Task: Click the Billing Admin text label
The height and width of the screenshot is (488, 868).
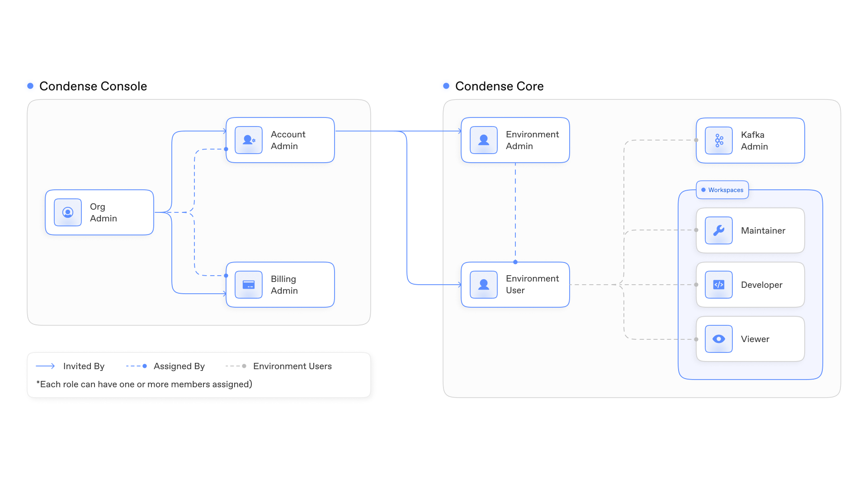Action: coord(284,285)
